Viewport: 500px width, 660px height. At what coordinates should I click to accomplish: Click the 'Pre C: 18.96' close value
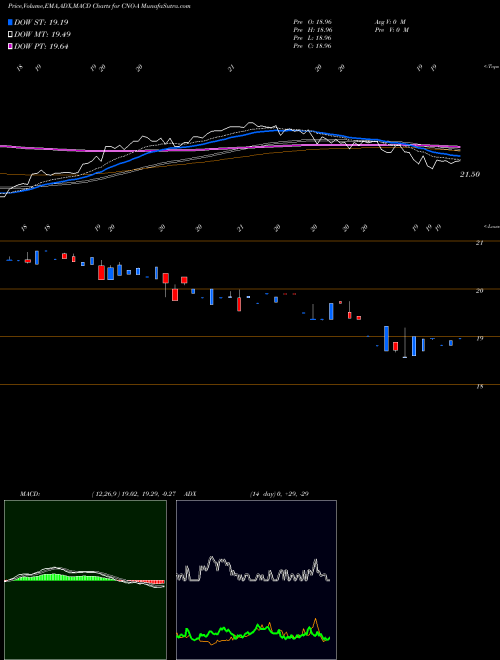pos(313,46)
